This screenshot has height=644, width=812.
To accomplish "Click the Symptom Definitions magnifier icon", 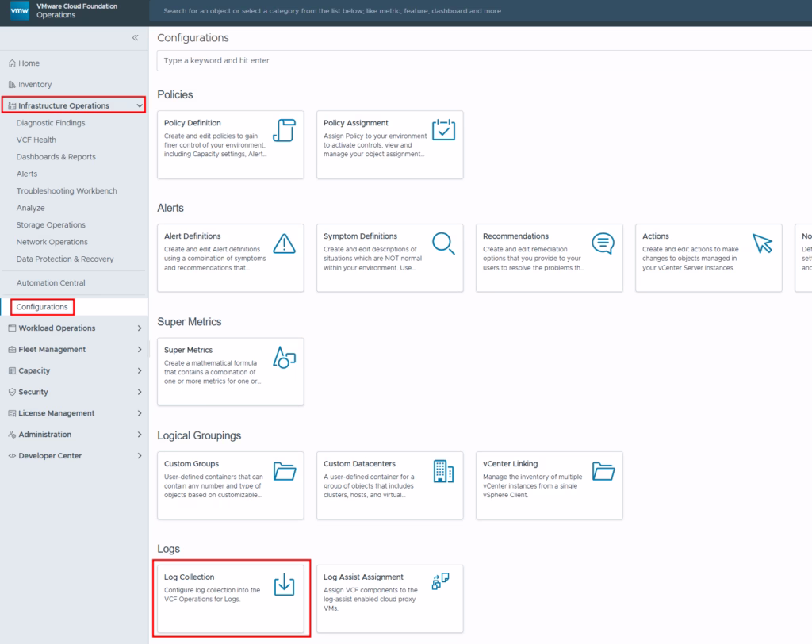I will pyautogui.click(x=443, y=243).
